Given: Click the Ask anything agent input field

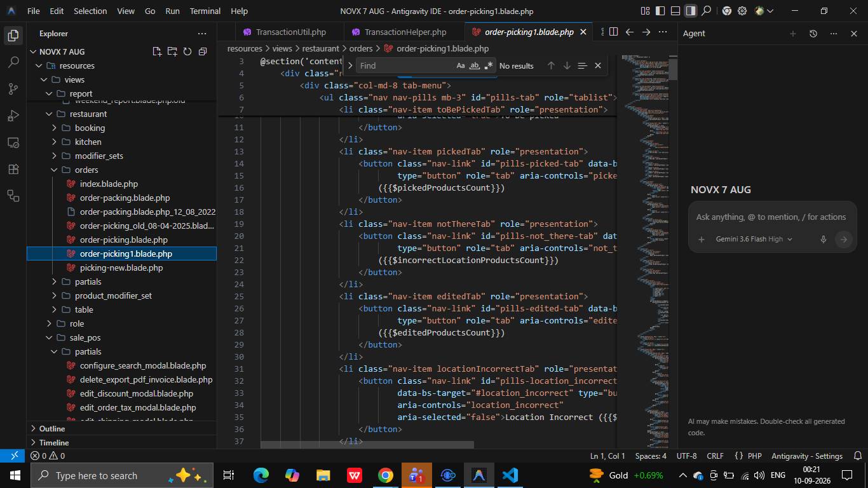Looking at the screenshot, I should [771, 217].
